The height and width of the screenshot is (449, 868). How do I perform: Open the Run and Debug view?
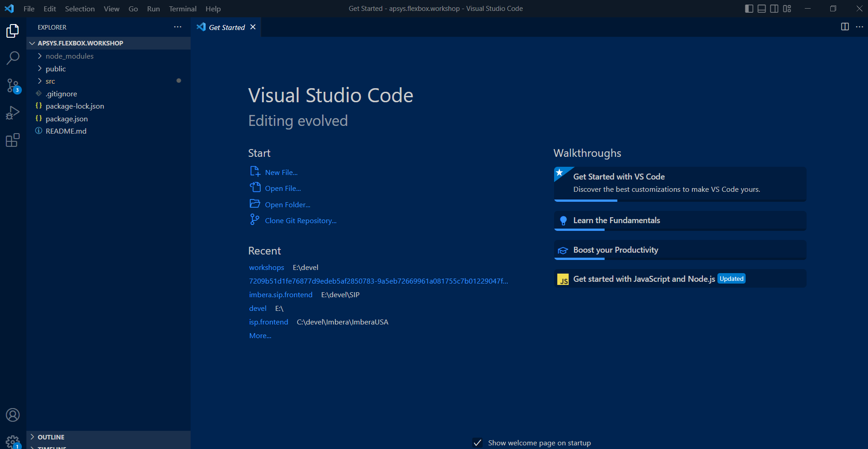tap(13, 113)
